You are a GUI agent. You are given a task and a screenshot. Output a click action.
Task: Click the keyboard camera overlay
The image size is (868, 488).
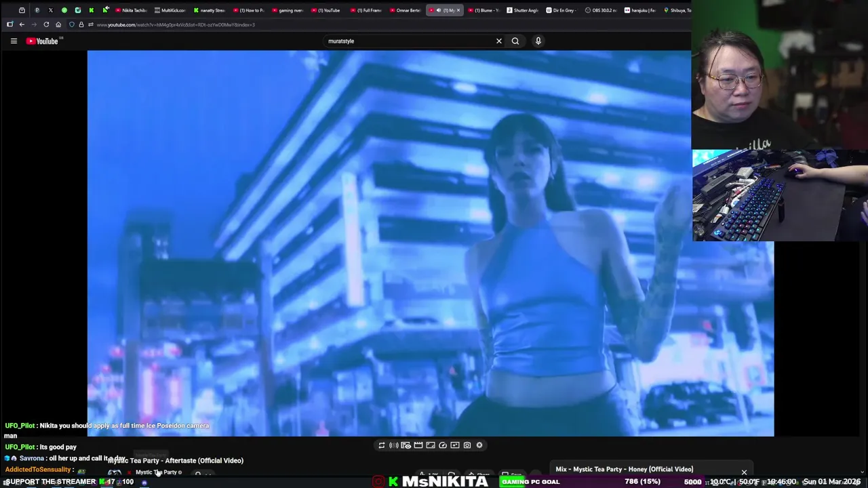(780, 195)
